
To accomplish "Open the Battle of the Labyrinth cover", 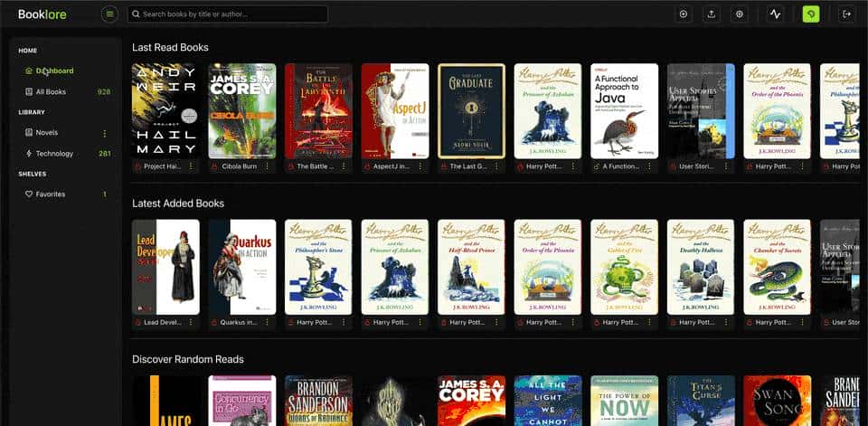I will click(x=318, y=110).
